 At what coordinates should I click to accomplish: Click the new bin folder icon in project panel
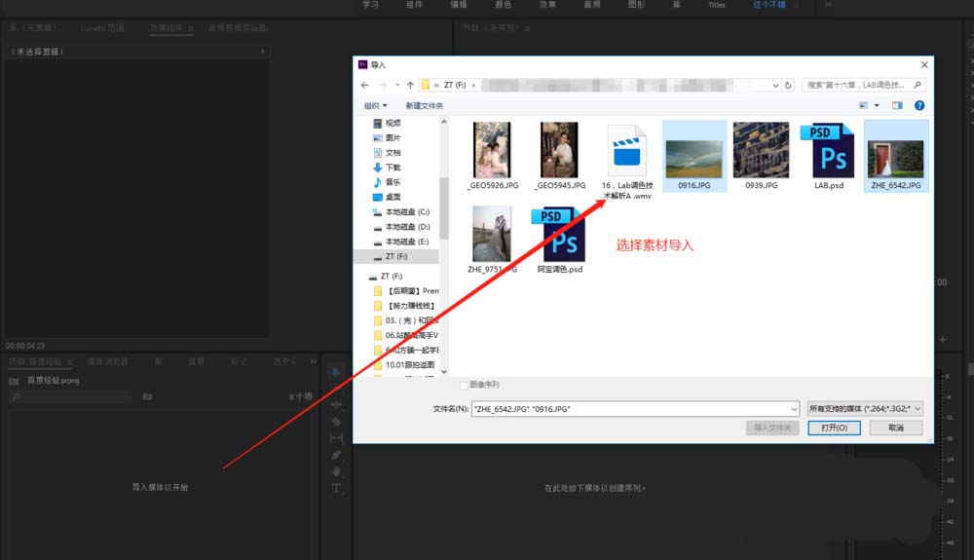[147, 396]
